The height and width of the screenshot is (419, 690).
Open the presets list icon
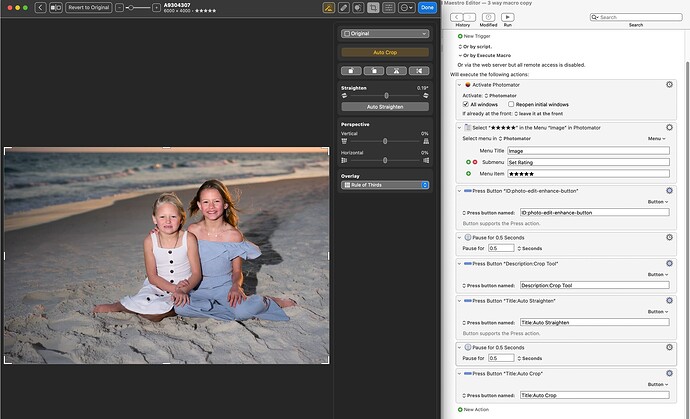tap(389, 7)
